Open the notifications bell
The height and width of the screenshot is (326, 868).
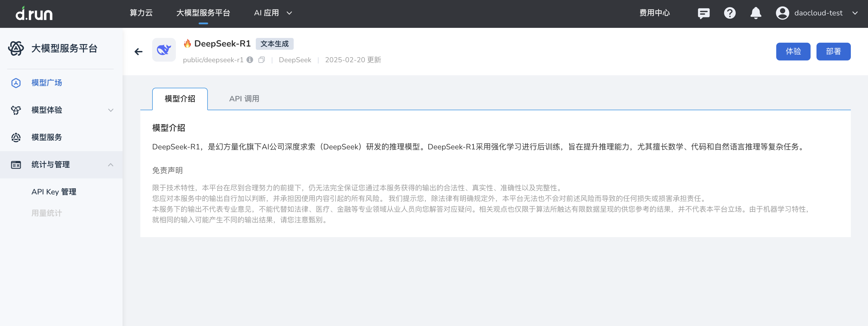756,13
